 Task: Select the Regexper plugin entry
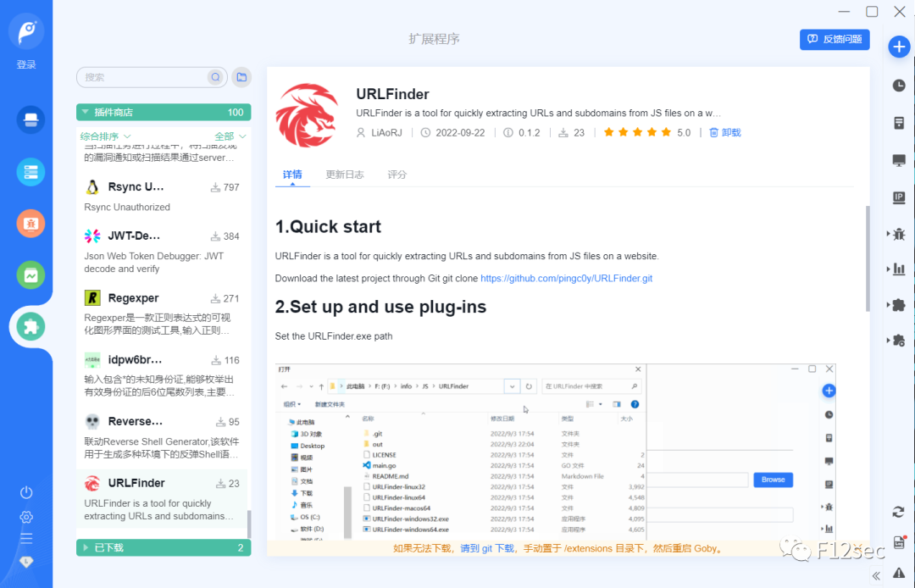tap(162, 313)
